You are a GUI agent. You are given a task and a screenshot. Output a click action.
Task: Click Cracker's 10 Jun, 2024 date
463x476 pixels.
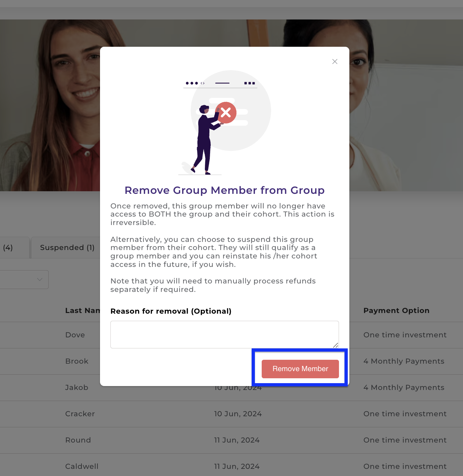pos(238,414)
